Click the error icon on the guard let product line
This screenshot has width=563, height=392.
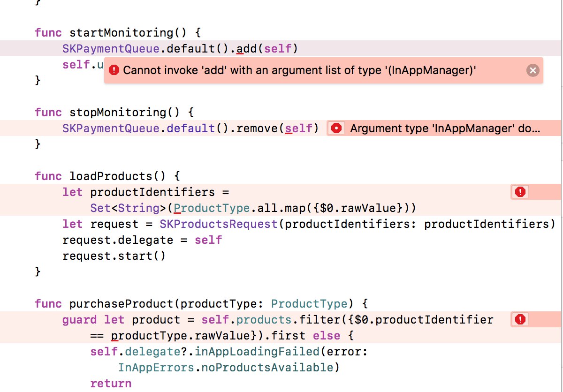click(x=520, y=319)
